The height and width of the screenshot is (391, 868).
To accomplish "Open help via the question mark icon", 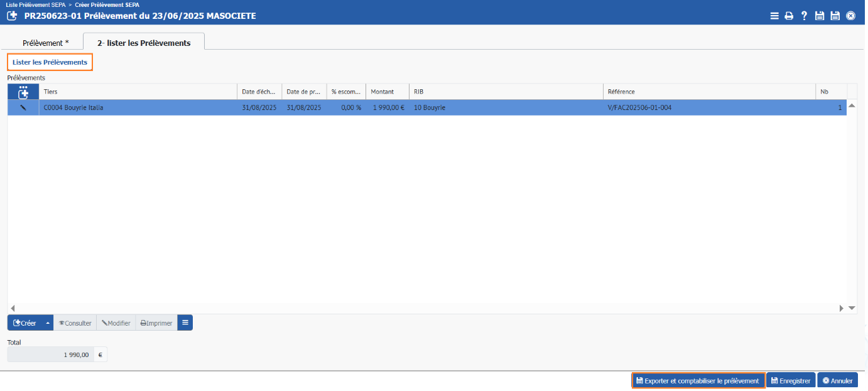I will point(804,16).
